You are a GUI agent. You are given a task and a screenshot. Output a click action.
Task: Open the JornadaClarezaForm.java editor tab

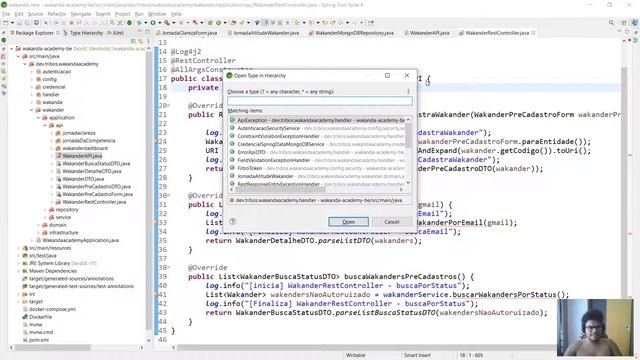click(187, 33)
